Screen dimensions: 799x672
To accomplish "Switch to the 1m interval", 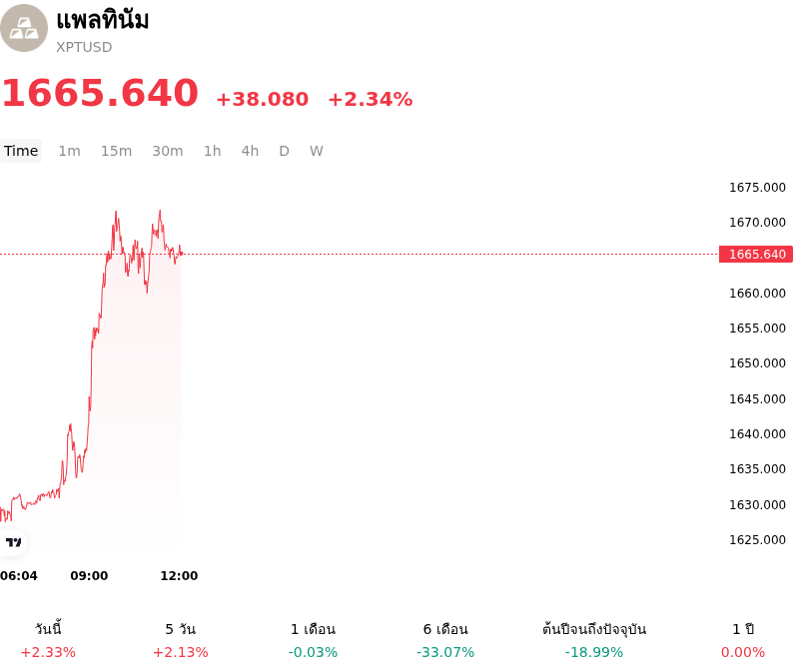I will (x=69, y=151).
